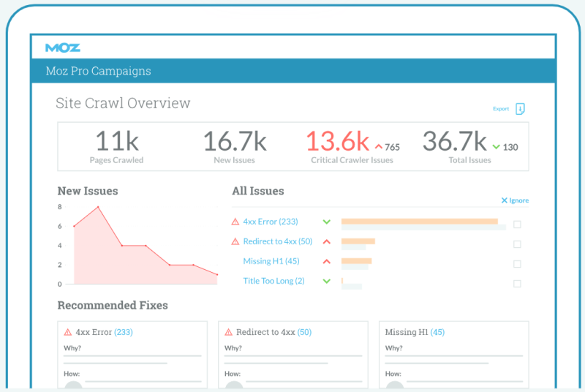Click the X icon next to Ignore
Screen dimensions: 585x392
(505, 200)
